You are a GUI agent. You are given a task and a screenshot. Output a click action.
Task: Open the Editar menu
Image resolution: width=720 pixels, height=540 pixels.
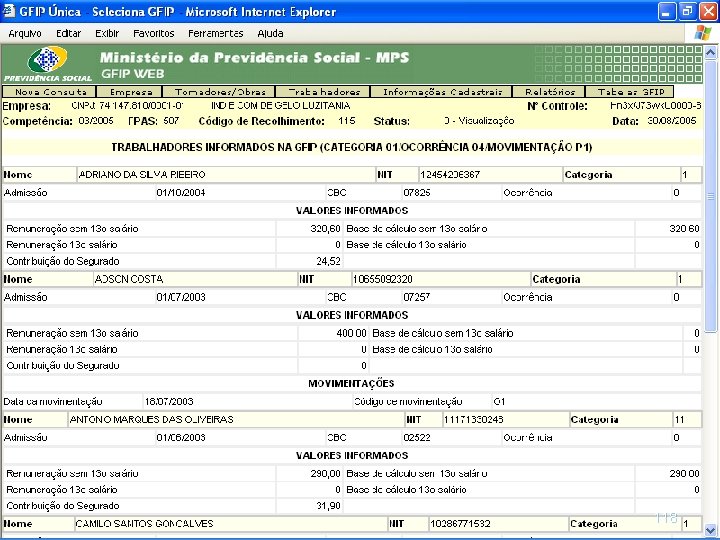(x=68, y=34)
